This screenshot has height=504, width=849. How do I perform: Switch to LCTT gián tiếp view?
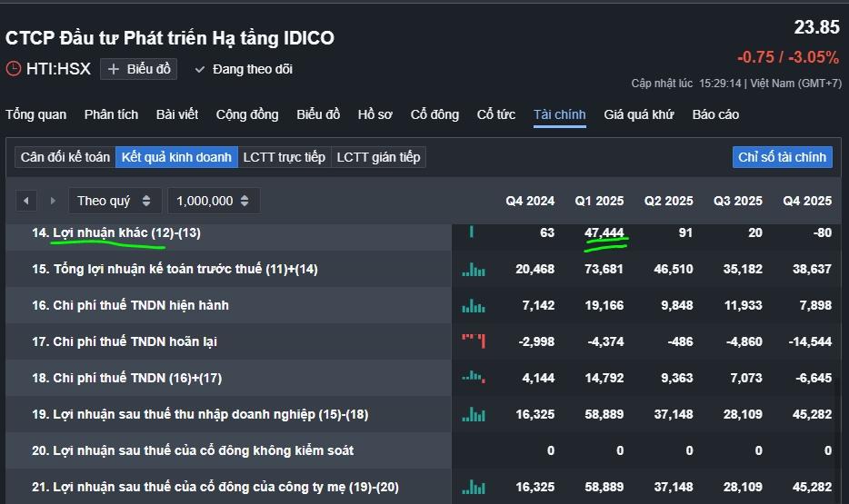pos(378,157)
